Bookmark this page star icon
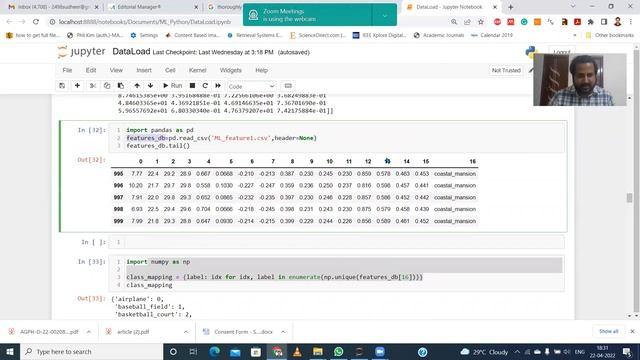 point(481,22)
